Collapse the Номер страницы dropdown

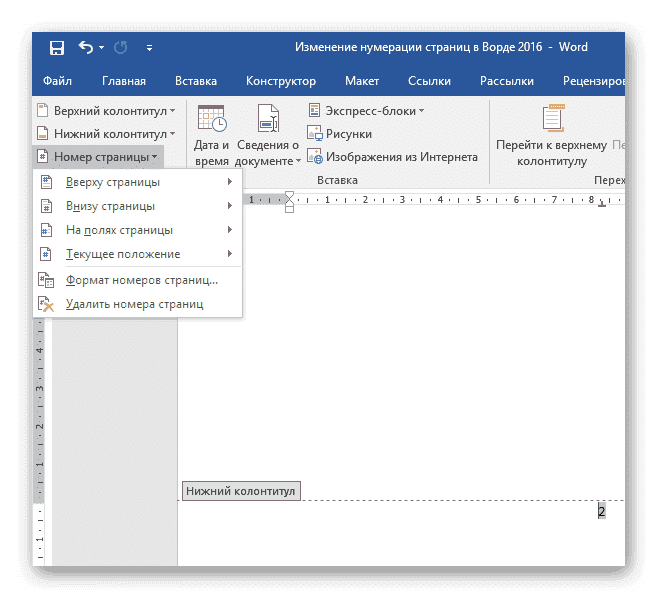point(97,157)
